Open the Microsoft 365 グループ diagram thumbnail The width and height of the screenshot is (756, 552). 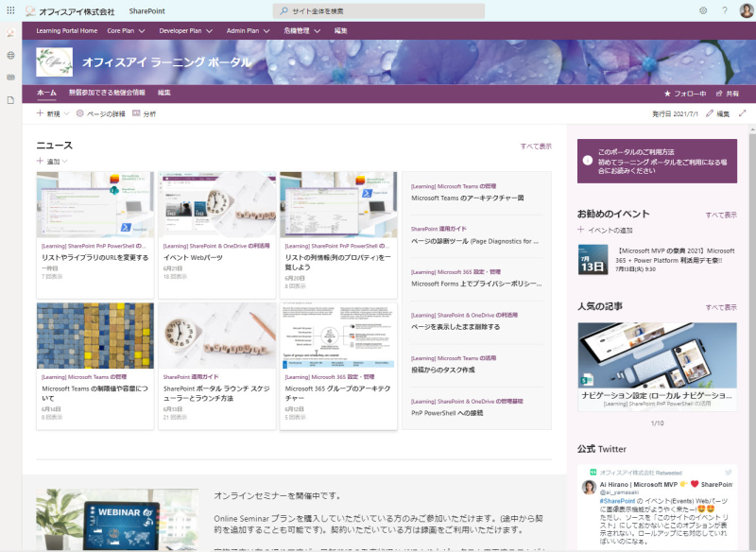pos(338,336)
